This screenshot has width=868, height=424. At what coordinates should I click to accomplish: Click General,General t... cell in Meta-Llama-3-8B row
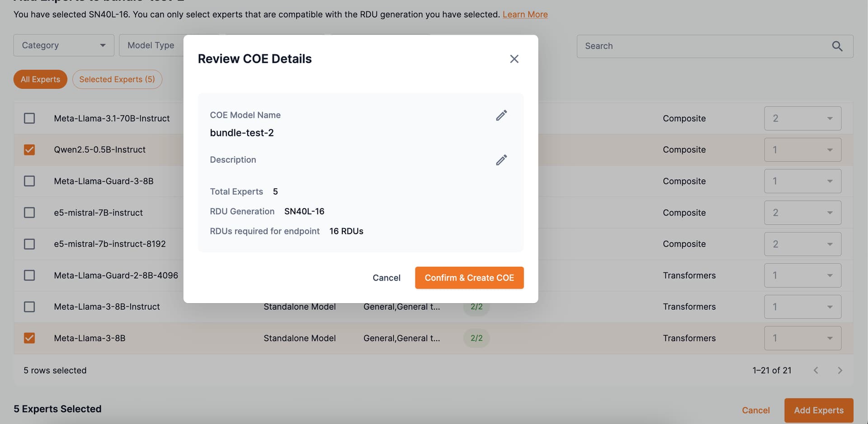coord(401,338)
